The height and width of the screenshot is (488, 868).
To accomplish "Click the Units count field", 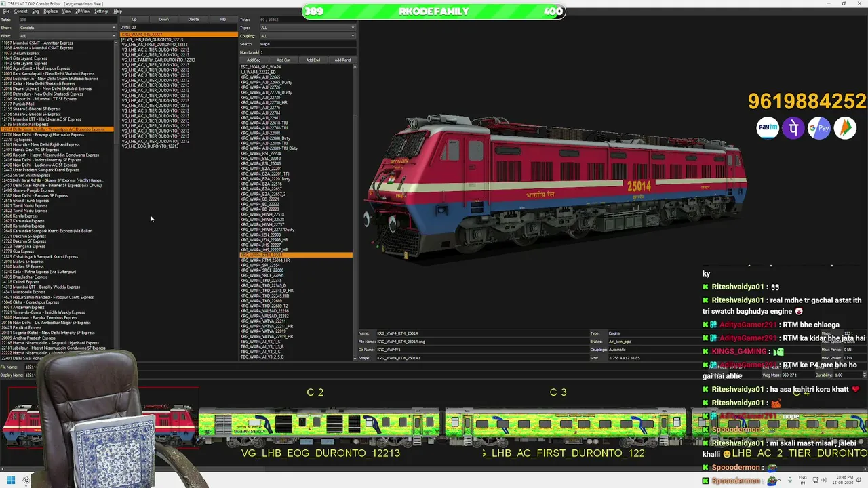I will 184,28.
